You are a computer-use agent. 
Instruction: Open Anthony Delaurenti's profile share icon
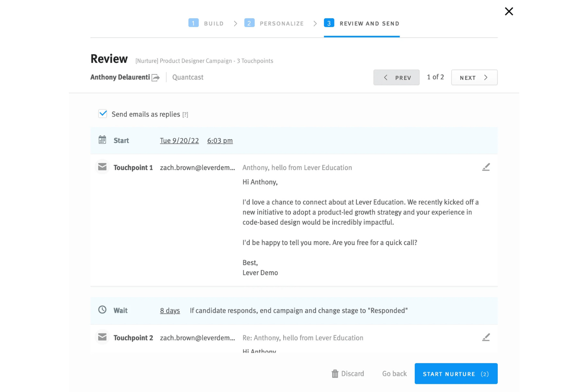(x=156, y=78)
